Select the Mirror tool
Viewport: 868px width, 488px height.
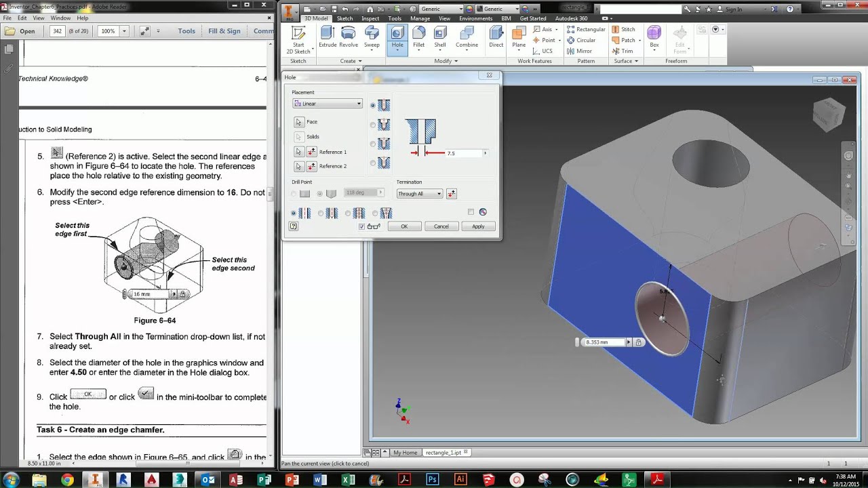coord(579,51)
